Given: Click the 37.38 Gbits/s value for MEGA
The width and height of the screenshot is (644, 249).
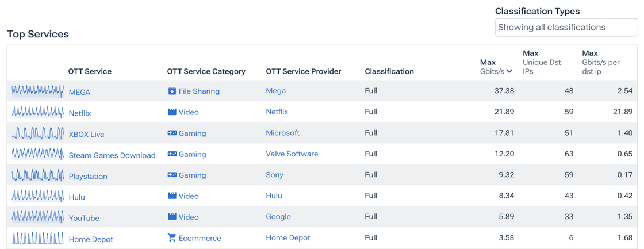Looking at the screenshot, I should [x=504, y=91].
